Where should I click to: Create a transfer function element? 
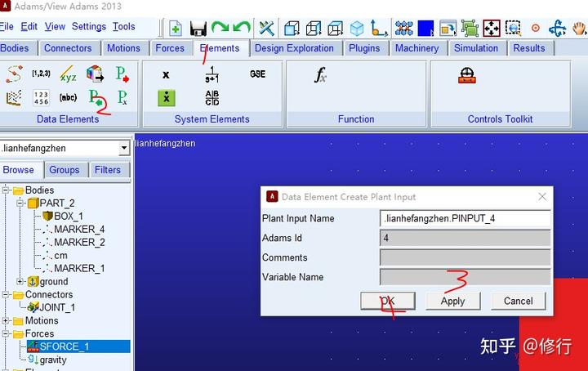212,74
